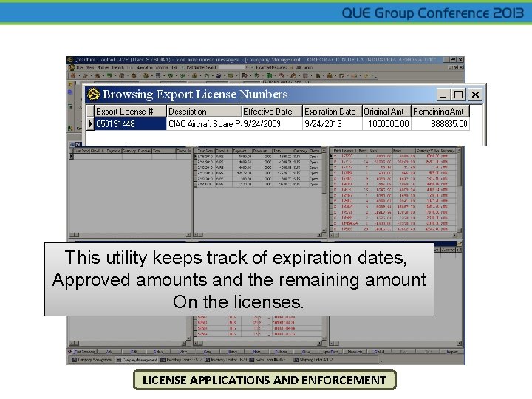
Task: Minimize the Browsing Export License Numbers window
Action: [443, 95]
